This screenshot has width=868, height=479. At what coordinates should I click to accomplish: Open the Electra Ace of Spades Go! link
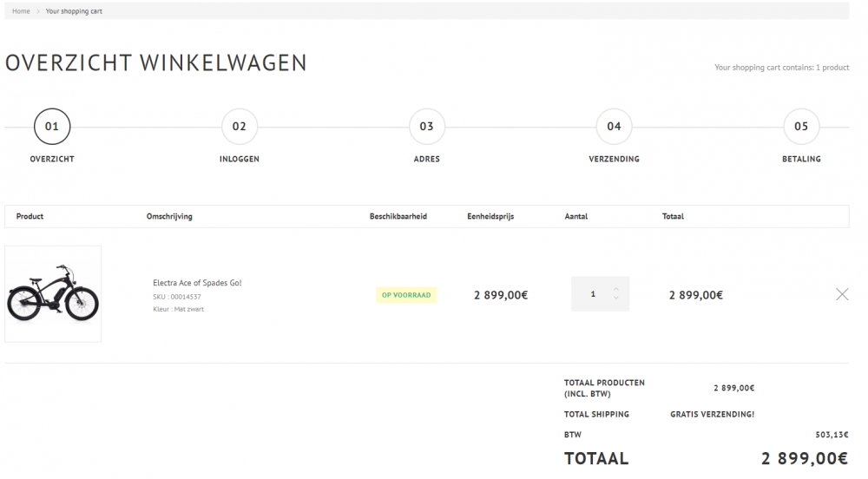pyautogui.click(x=197, y=283)
